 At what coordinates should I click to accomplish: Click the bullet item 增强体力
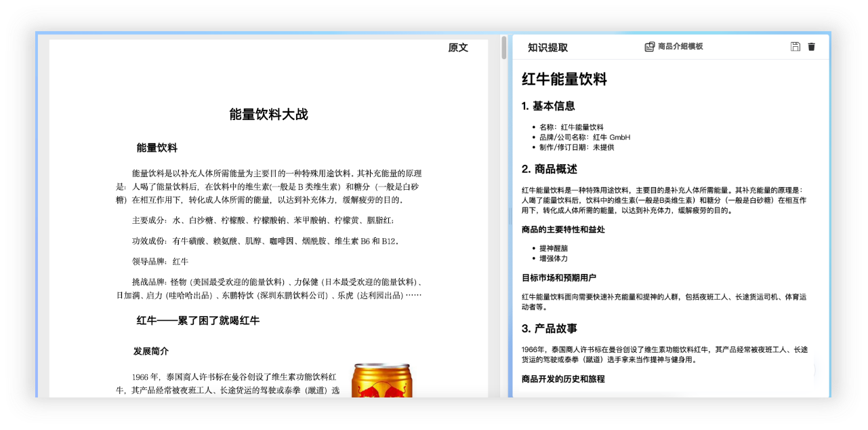click(x=554, y=258)
